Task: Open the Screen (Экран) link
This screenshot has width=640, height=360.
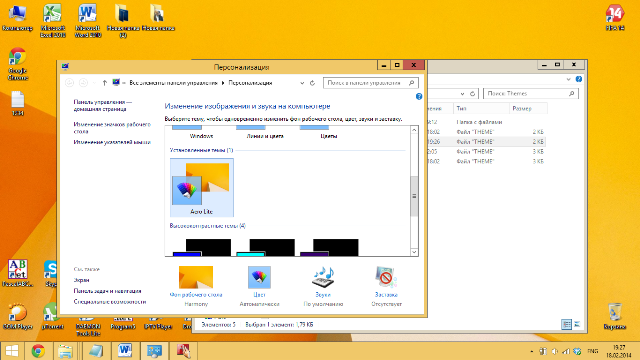Action: click(x=81, y=280)
